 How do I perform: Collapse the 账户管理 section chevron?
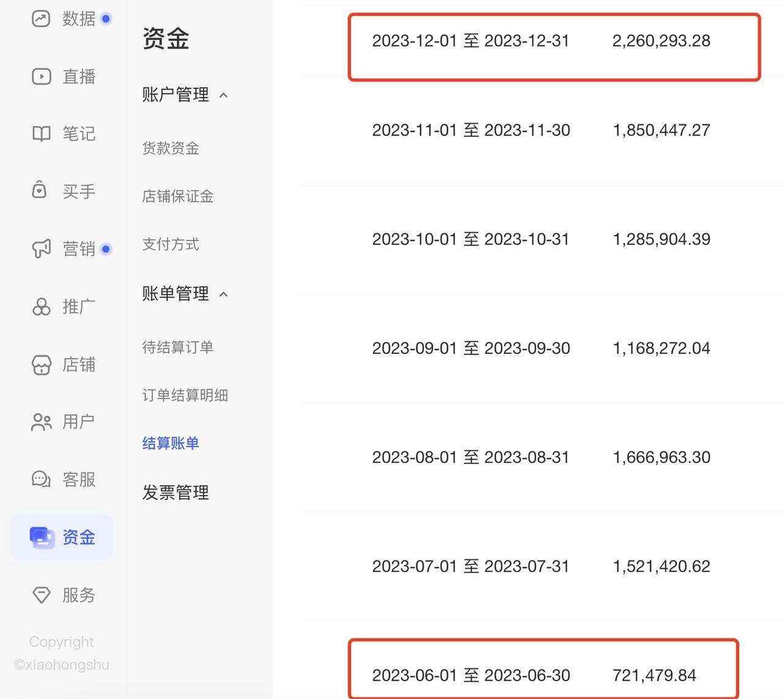click(x=223, y=95)
